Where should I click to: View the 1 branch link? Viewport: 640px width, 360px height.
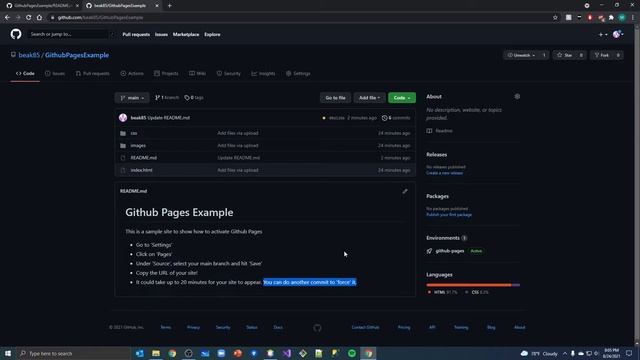[167, 98]
